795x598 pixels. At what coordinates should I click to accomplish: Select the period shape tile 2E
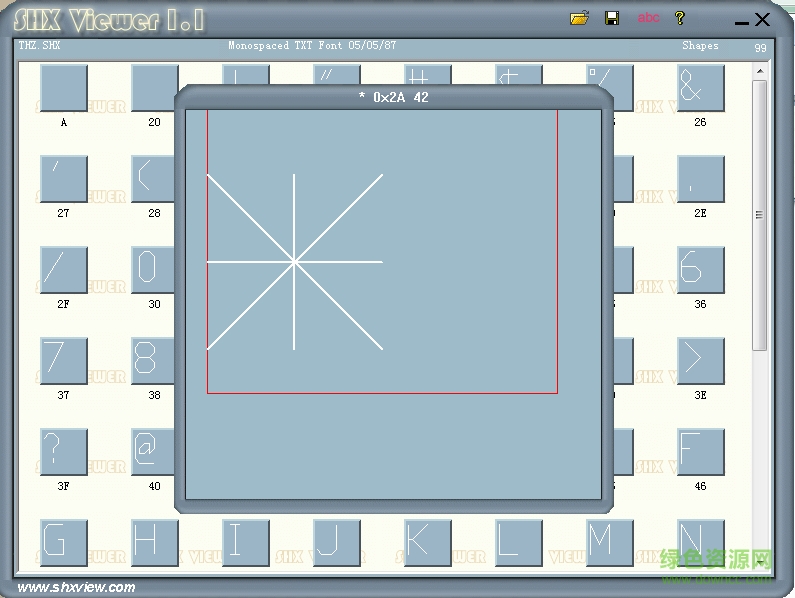701,179
